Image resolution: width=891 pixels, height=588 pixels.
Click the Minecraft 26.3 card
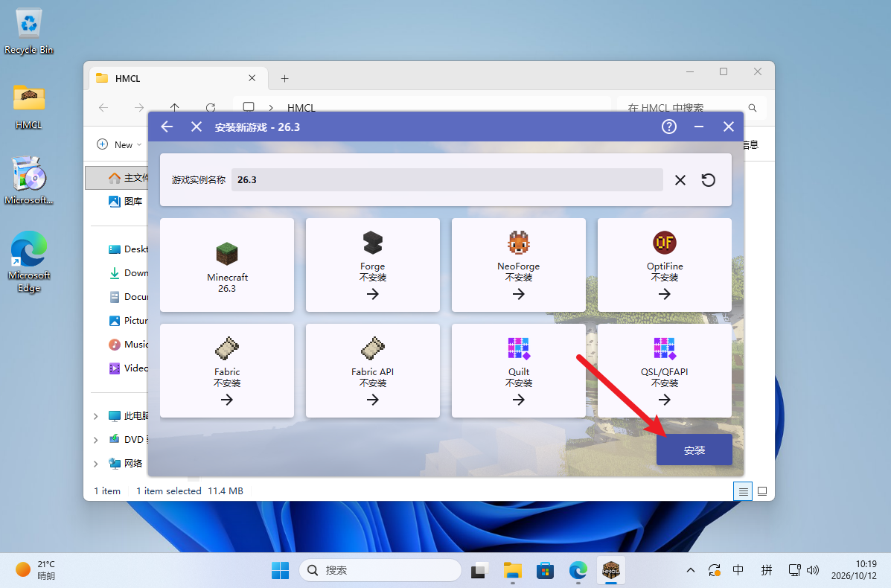point(227,265)
